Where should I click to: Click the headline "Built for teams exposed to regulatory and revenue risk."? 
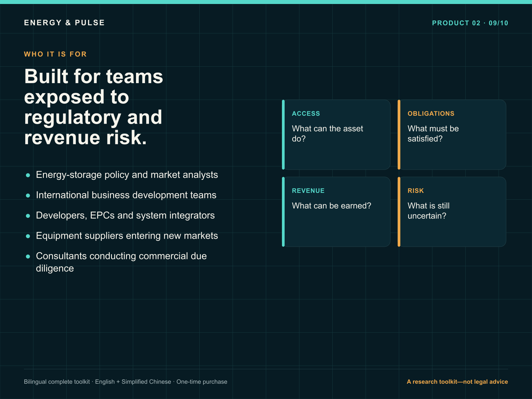pyautogui.click(x=94, y=107)
